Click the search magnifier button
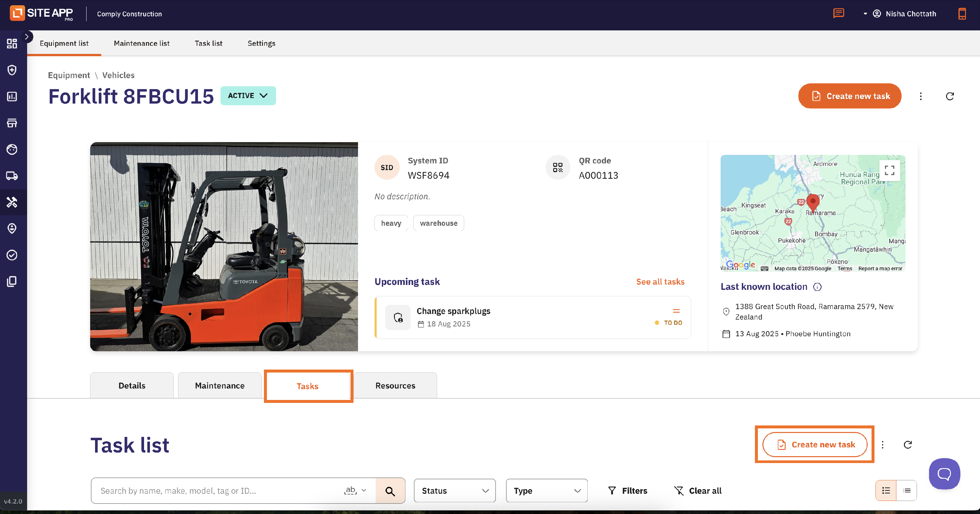The width and height of the screenshot is (980, 514). click(390, 491)
